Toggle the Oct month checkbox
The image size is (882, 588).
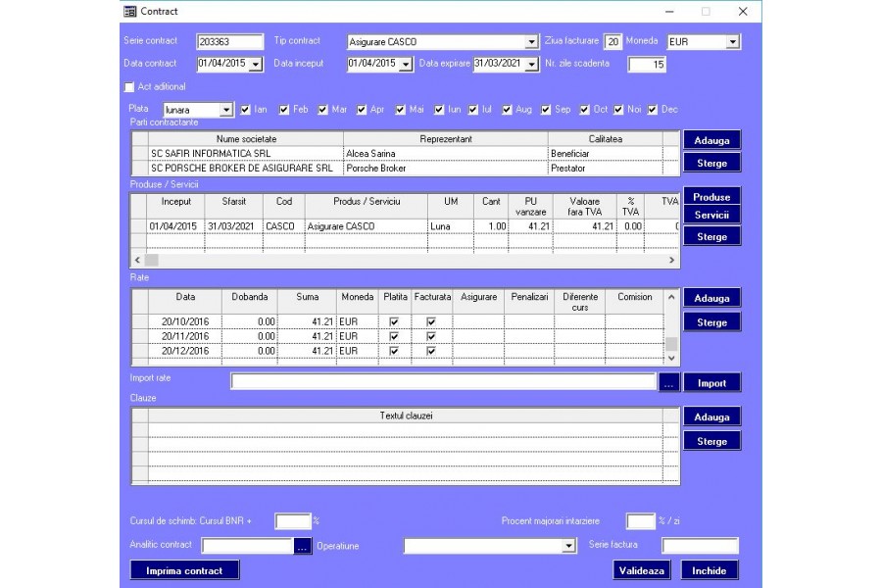point(584,110)
